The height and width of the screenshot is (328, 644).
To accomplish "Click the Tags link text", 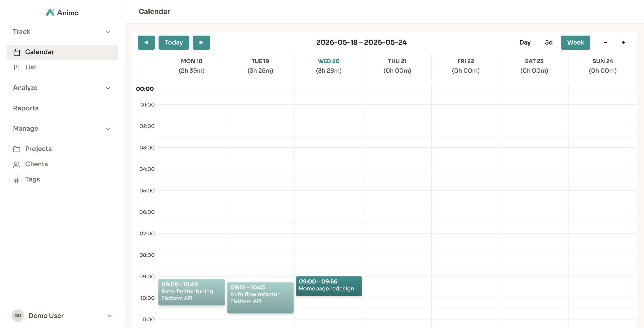I will click(x=32, y=179).
